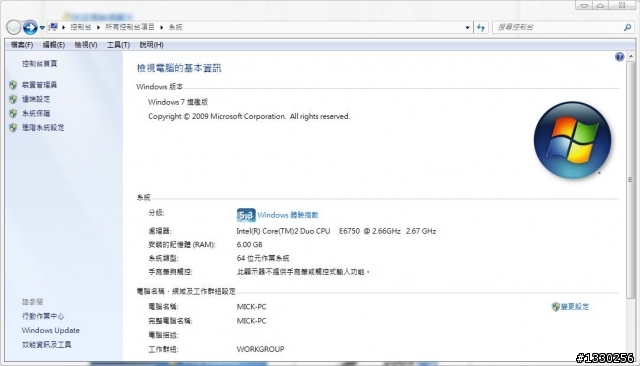Click shield icon next to 進階系統設定
Screen dimensions: 640x366
(13, 128)
